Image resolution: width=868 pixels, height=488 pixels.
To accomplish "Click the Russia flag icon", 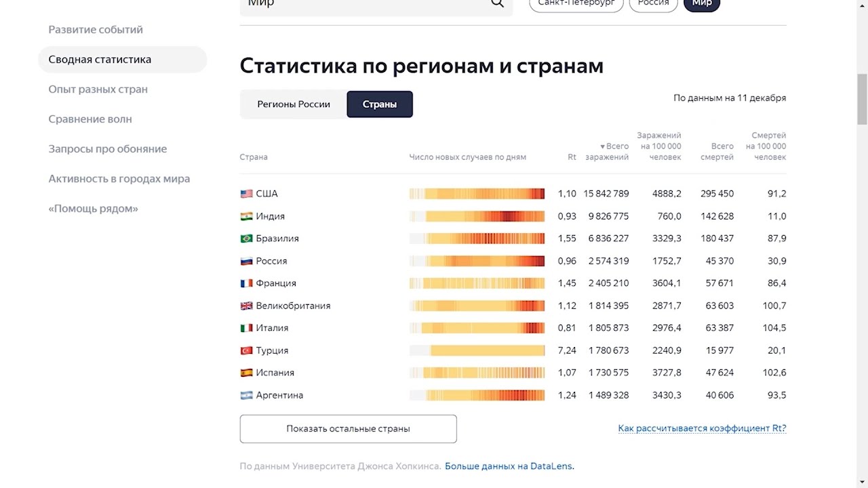I will pyautogui.click(x=246, y=261).
